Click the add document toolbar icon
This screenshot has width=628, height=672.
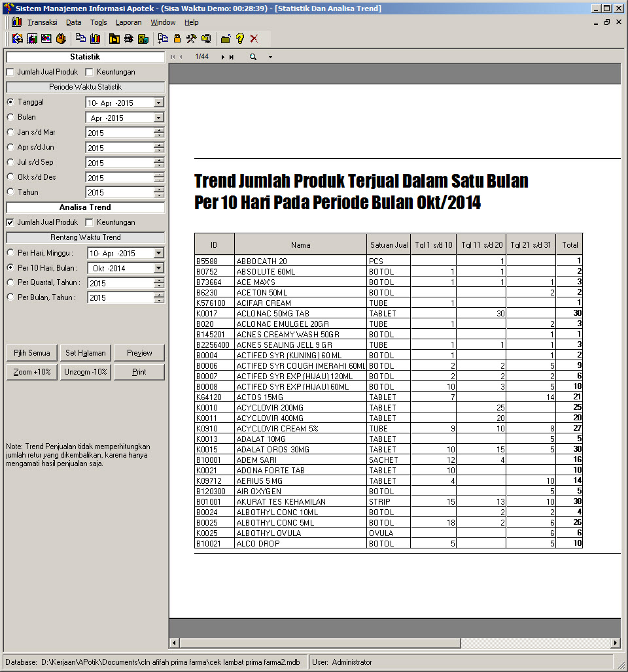pyautogui.click(x=163, y=39)
